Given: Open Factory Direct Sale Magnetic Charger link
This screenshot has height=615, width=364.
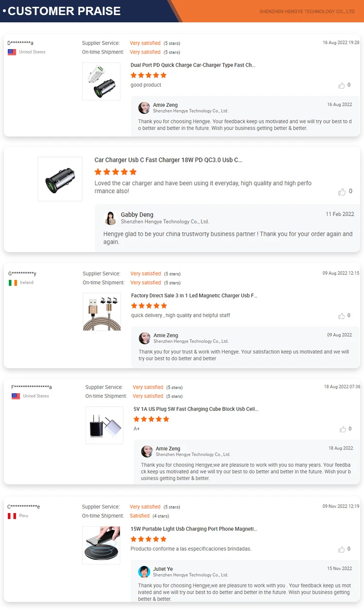Looking at the screenshot, I should [194, 295].
